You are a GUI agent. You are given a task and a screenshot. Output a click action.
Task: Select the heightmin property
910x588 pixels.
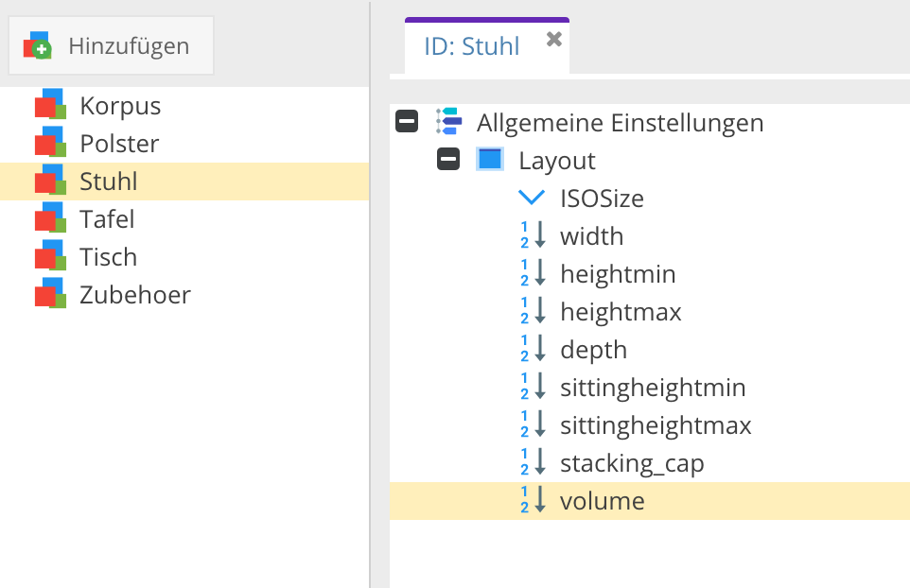[x=618, y=274]
